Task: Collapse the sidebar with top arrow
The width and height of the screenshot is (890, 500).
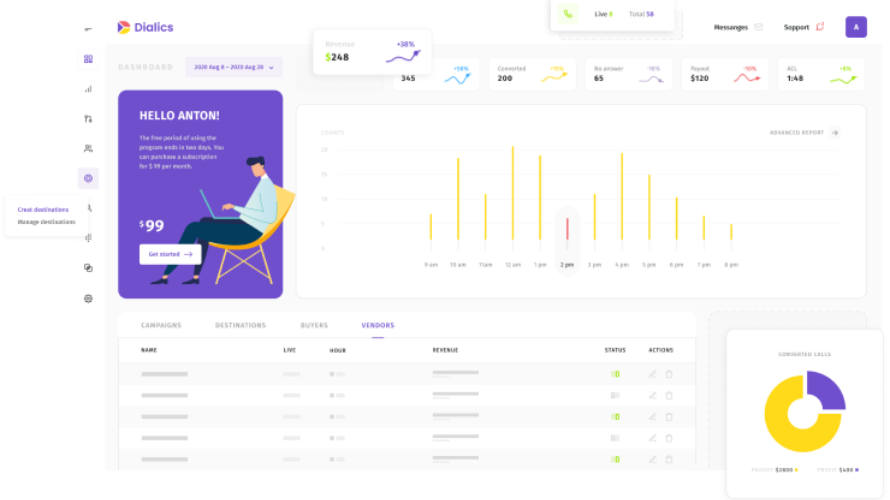Action: click(88, 29)
